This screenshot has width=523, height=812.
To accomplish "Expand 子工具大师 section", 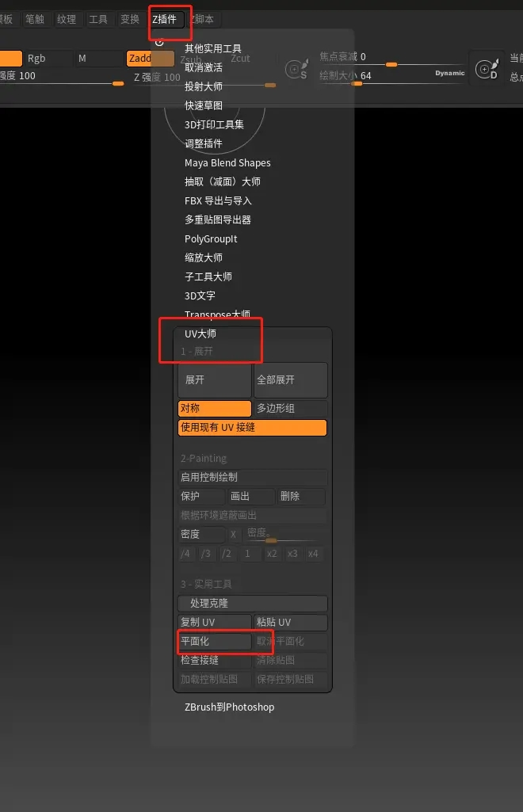I will (x=208, y=277).
